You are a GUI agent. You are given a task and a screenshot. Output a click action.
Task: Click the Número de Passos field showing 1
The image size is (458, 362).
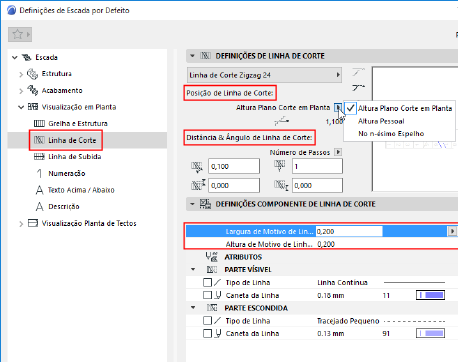point(317,166)
